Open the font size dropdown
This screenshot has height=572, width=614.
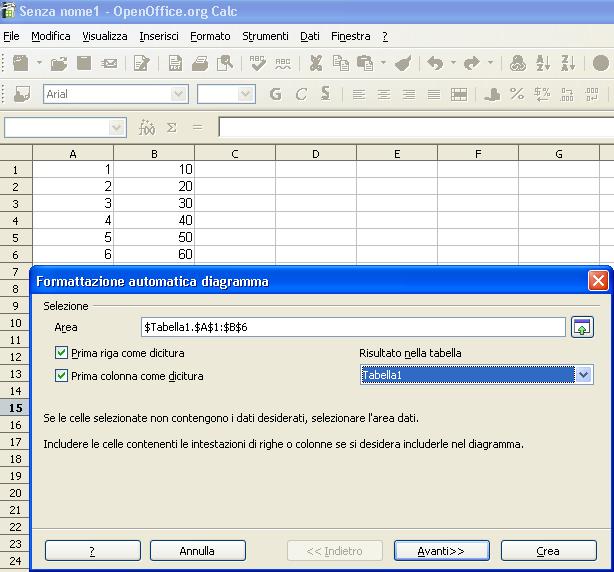pos(246,94)
